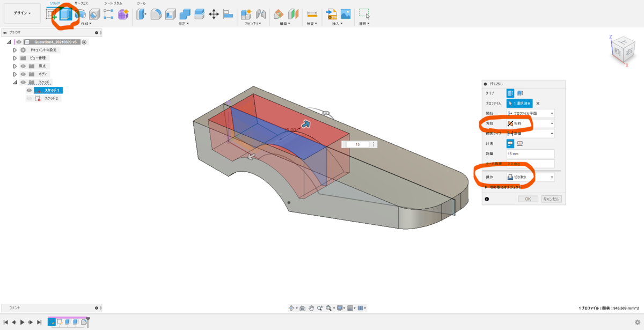Image resolution: width=644 pixels, height=330 pixels.
Task: Toggle visibility of ボディ folder
Action: pos(23,74)
